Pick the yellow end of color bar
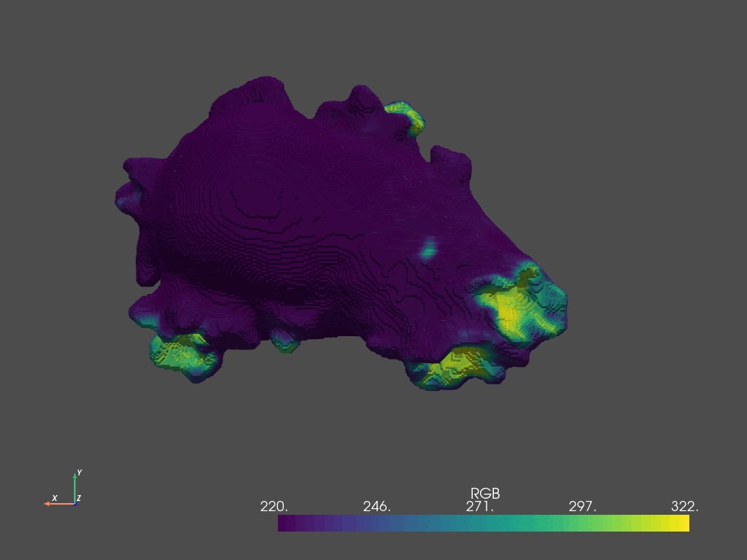 click(x=682, y=523)
